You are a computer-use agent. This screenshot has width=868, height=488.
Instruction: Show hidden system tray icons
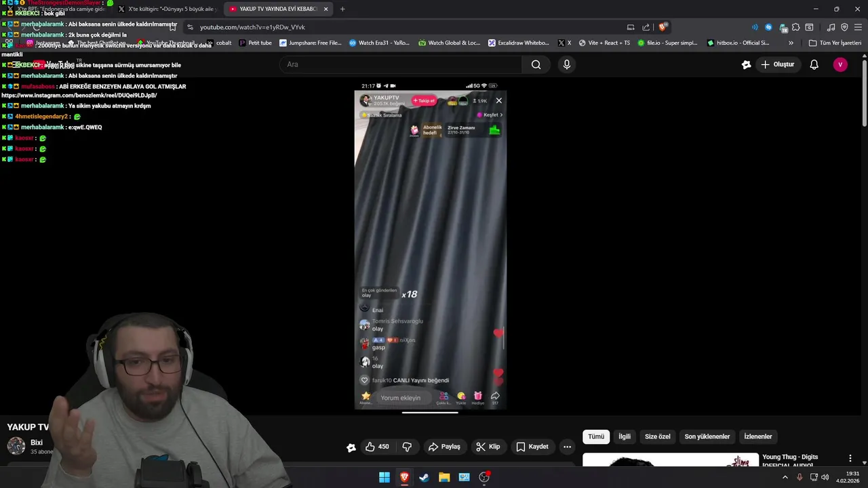785,477
